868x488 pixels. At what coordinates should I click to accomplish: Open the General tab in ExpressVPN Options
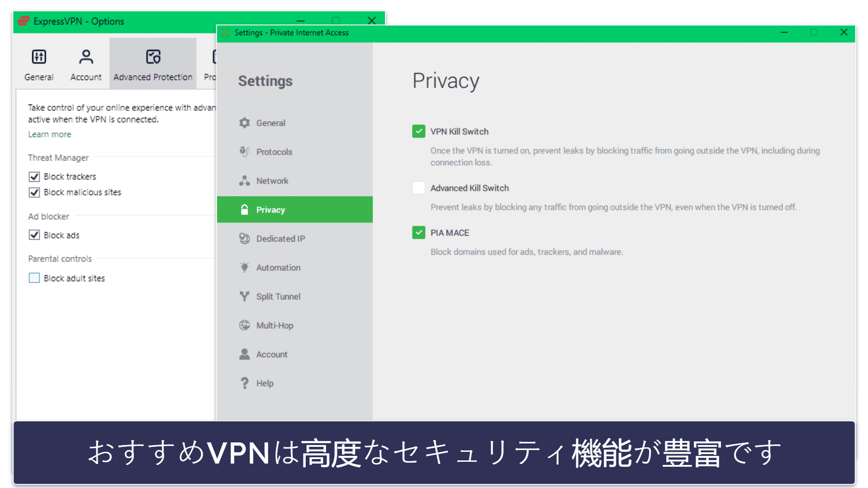pos(39,63)
